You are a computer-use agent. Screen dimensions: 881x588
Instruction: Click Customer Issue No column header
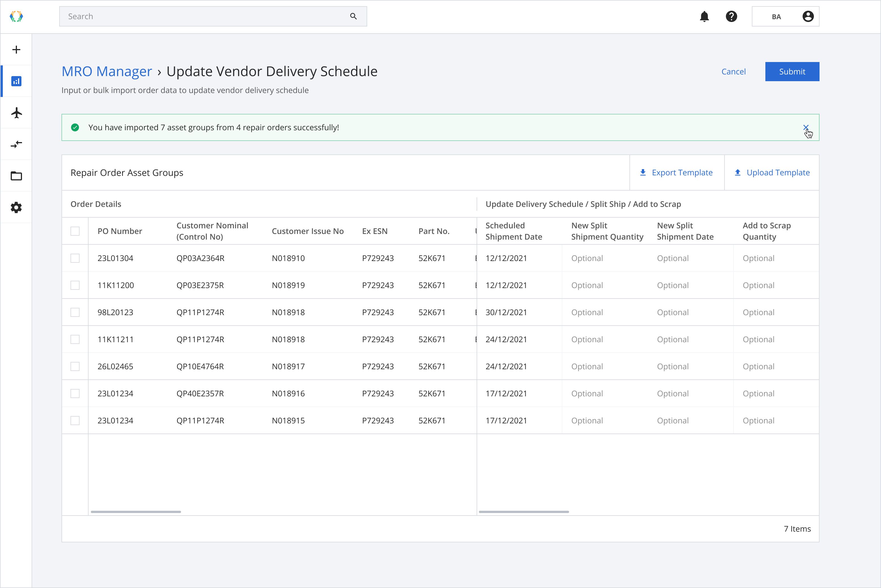308,231
